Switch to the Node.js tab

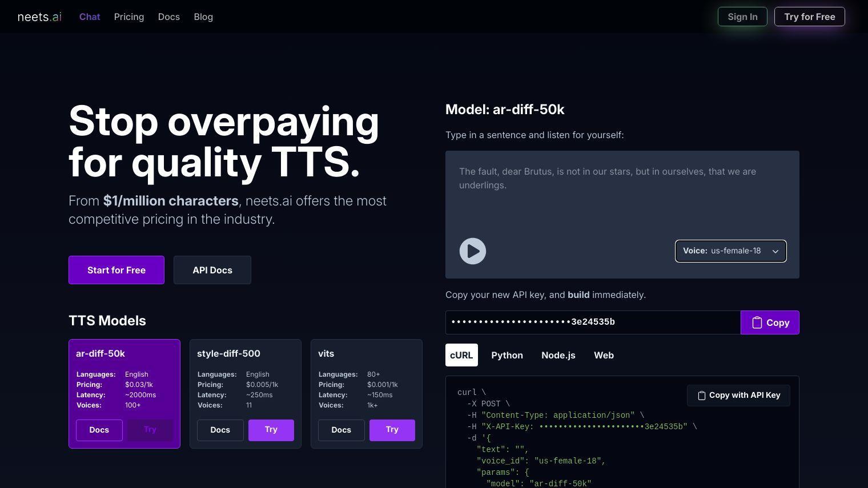pyautogui.click(x=558, y=355)
